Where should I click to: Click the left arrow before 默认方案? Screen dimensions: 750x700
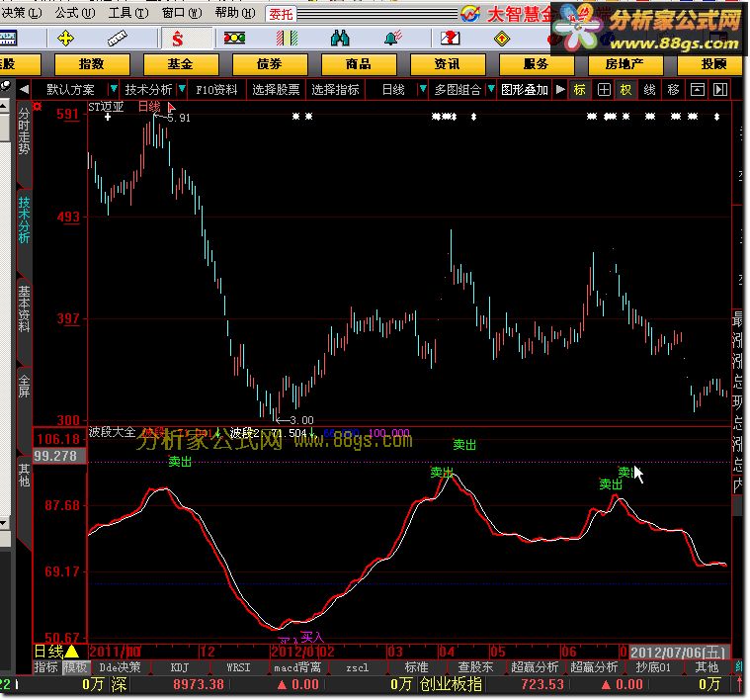(x=24, y=89)
